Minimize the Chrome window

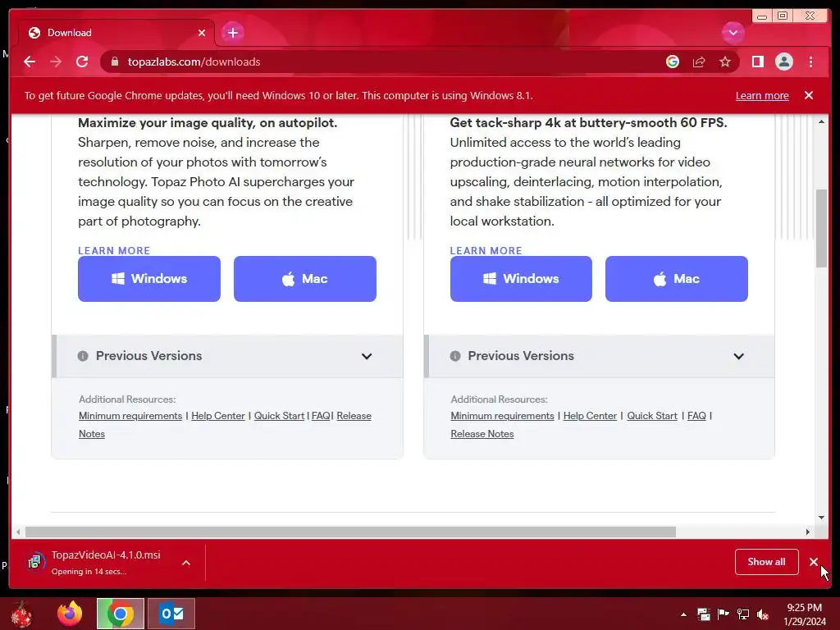pyautogui.click(x=762, y=16)
